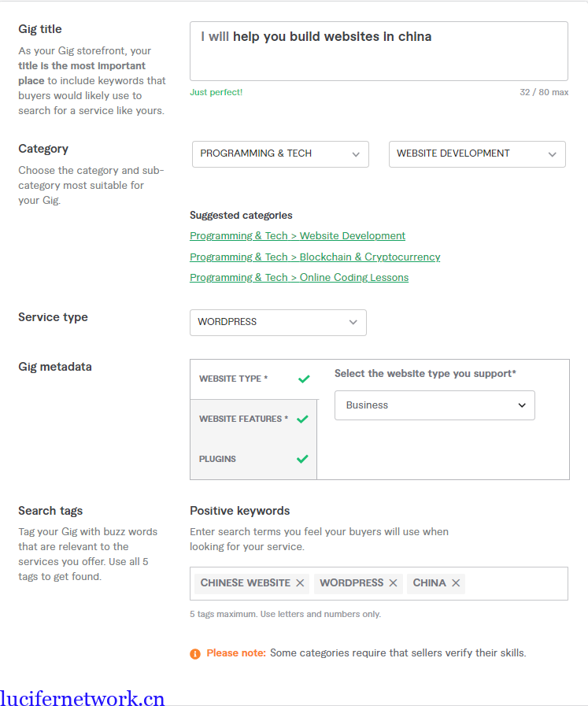Switch to the Website Type metadata tab
Image resolution: width=588 pixels, height=706 pixels.
(x=234, y=379)
